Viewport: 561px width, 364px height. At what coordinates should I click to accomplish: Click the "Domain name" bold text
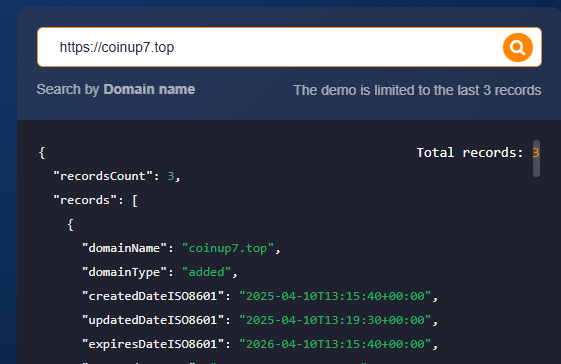click(x=149, y=89)
